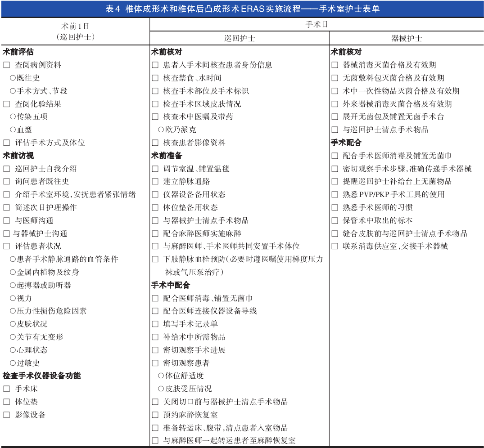
Task: Check the "熟悉 PVP/PKP 手术工具的使用" box
Action: click(x=335, y=195)
